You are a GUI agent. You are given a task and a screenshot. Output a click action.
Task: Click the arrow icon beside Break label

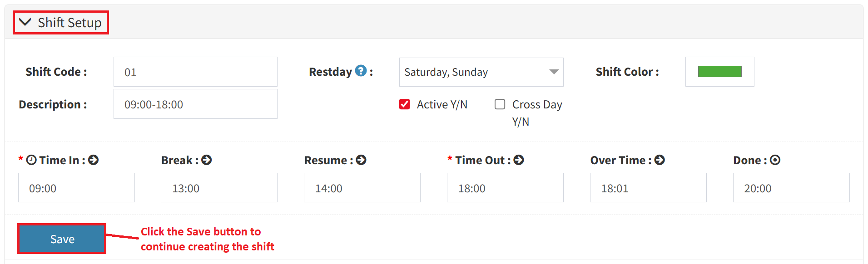coord(206,160)
